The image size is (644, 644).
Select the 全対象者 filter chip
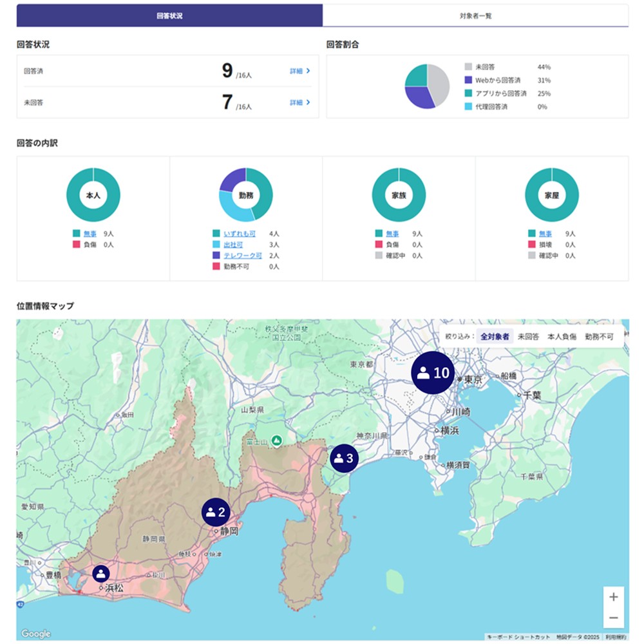[495, 336]
